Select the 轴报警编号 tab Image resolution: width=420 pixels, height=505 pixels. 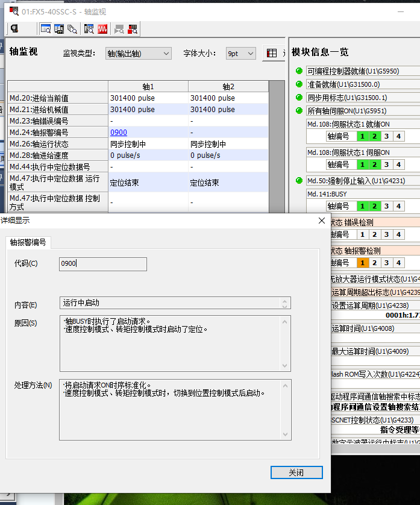point(29,242)
